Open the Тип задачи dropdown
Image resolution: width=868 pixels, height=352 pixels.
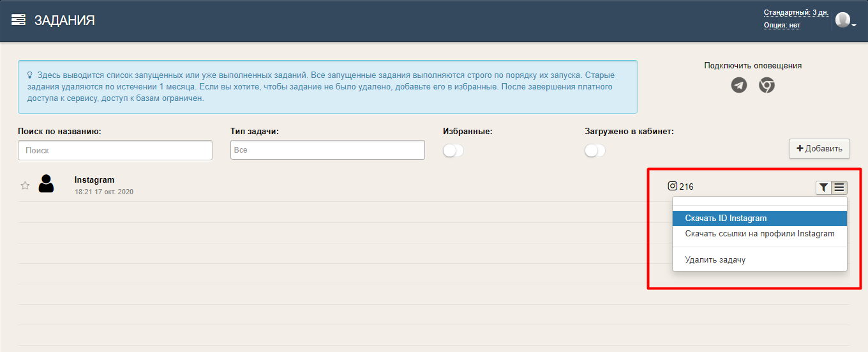coord(327,150)
